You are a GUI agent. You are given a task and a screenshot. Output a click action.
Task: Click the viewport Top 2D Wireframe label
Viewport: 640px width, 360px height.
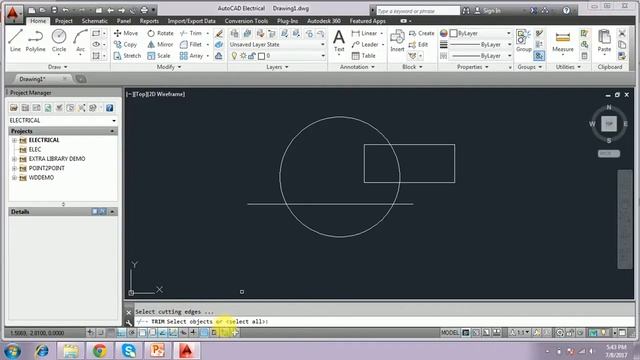pos(156,94)
